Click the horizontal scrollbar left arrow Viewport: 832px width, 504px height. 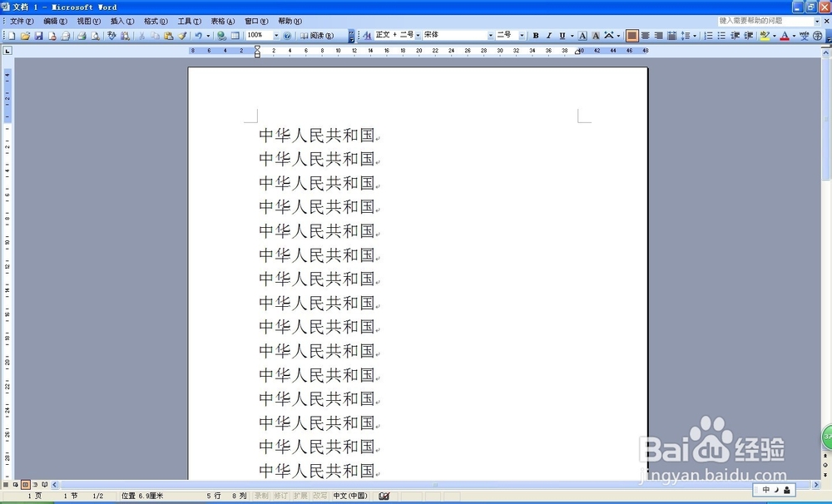click(x=55, y=484)
